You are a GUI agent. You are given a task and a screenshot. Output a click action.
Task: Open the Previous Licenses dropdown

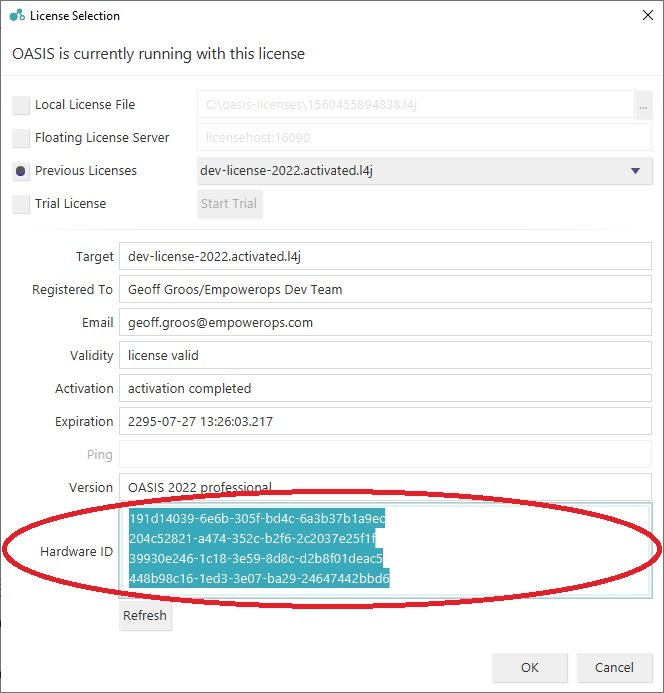click(424, 171)
